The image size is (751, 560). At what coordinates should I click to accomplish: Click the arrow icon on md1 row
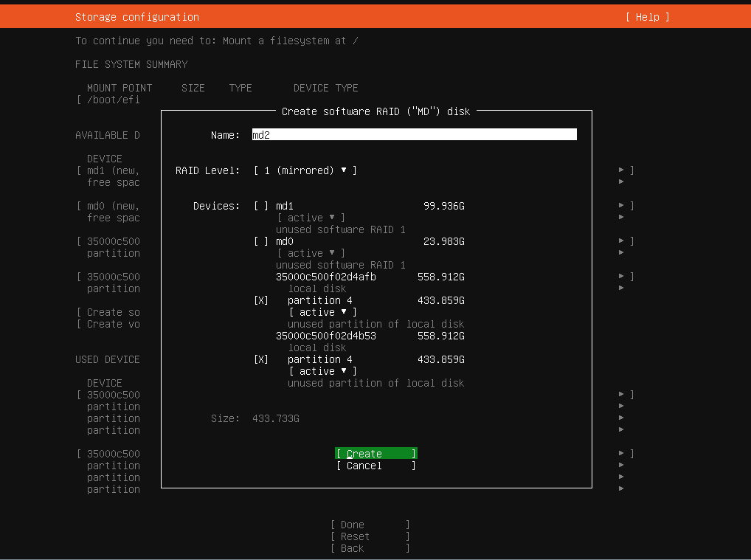[x=621, y=170]
